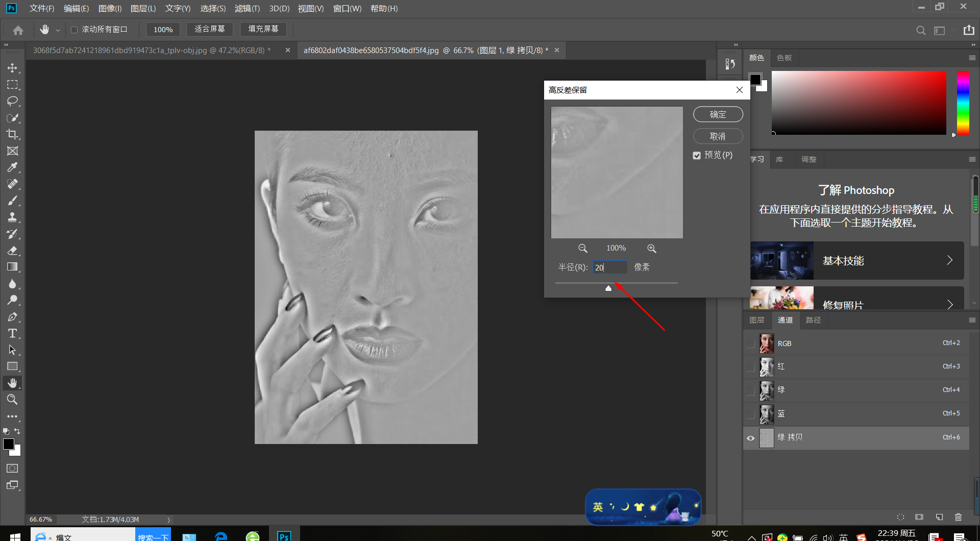
Task: Show the 绿 channel visibility
Action: pos(751,391)
